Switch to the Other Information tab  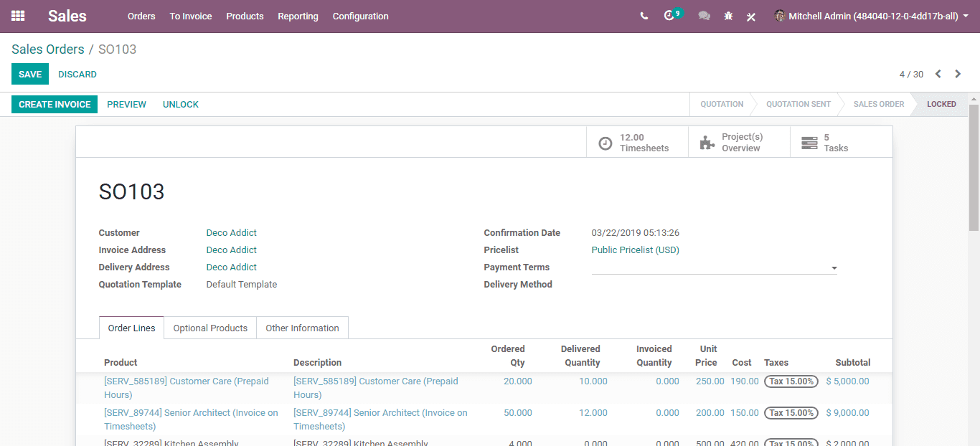point(302,328)
